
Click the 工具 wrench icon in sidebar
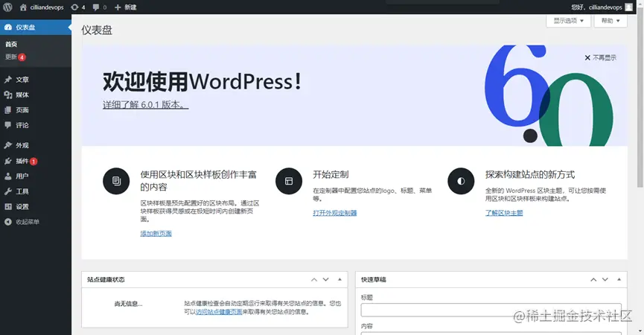(7, 191)
